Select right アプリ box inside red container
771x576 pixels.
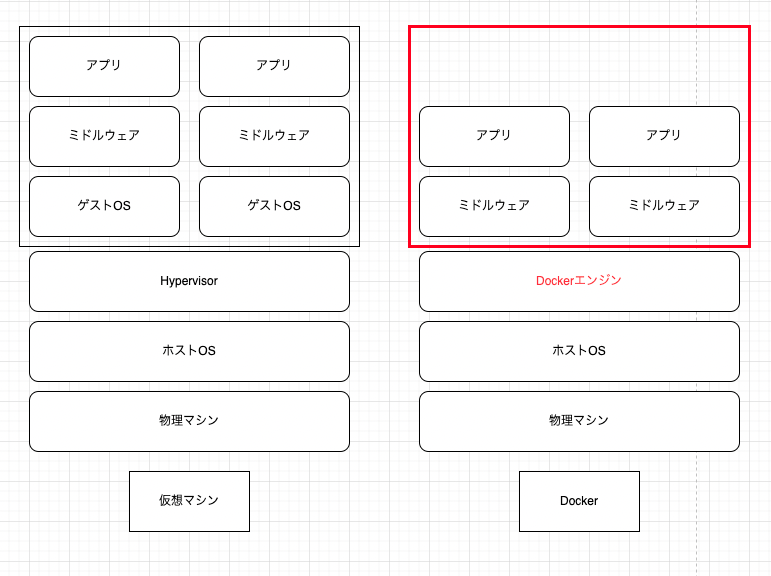pyautogui.click(x=664, y=136)
